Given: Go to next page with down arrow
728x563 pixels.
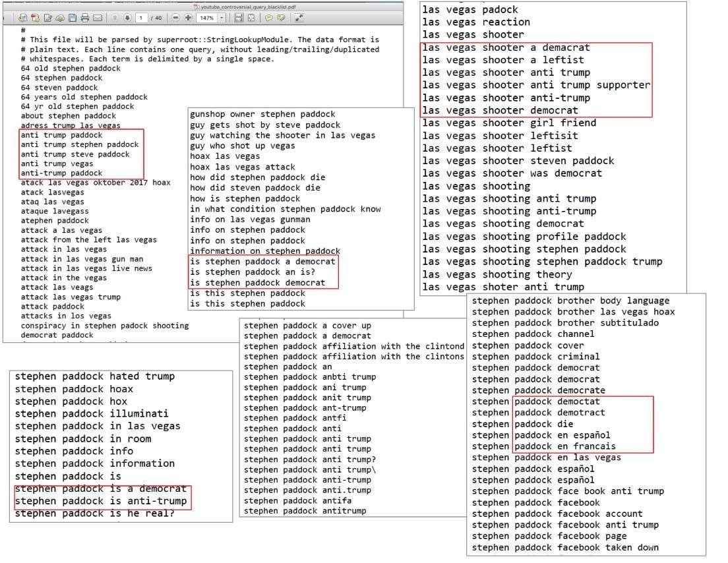Looking at the screenshot, I should [x=127, y=18].
